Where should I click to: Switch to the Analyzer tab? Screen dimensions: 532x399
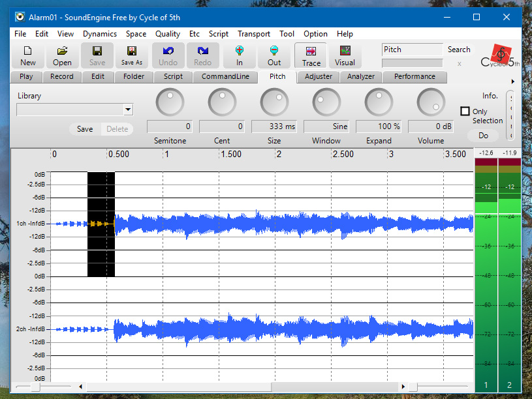[x=361, y=76]
